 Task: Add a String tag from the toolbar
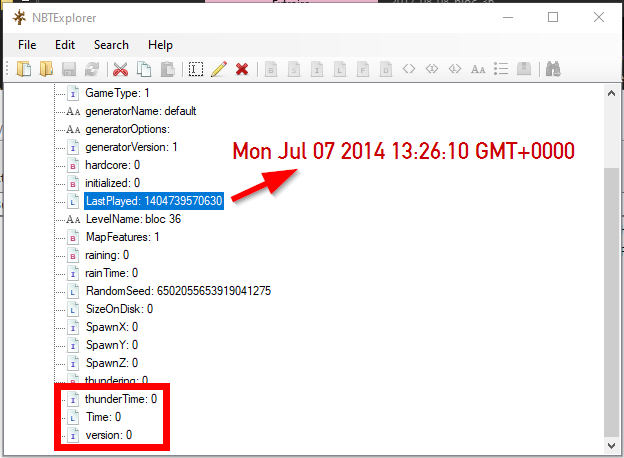(x=478, y=70)
